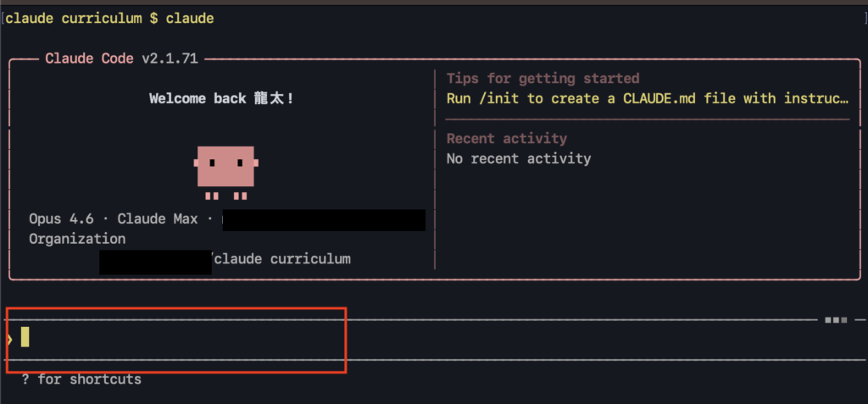Click the "No recent activity" text
868x404 pixels.
coord(519,158)
